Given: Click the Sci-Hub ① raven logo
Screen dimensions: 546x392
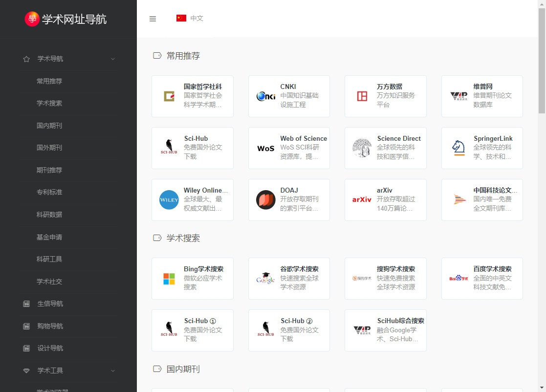Looking at the screenshot, I should tap(169, 329).
